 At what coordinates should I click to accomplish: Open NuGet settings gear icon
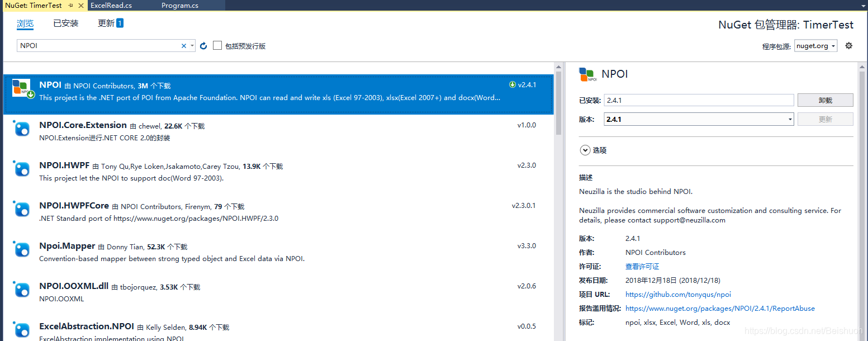pos(849,46)
